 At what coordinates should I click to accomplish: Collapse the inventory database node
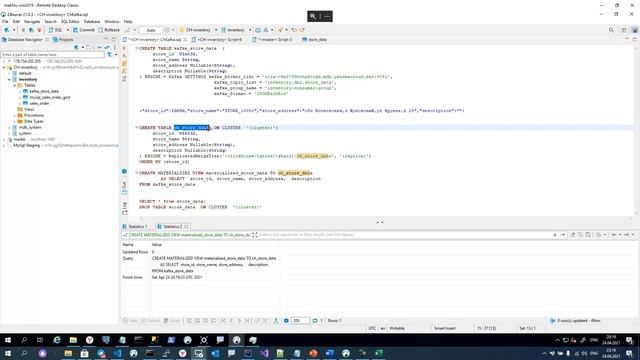coord(9,79)
